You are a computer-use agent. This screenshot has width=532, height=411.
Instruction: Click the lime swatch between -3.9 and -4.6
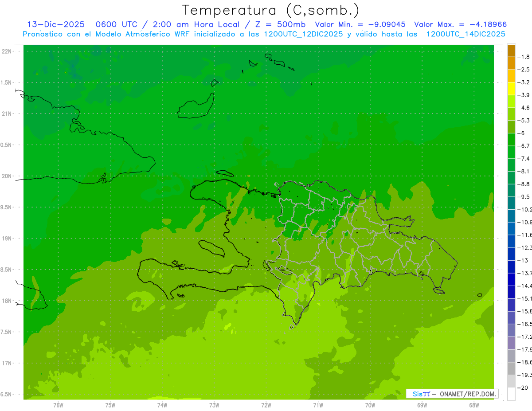pyautogui.click(x=511, y=102)
